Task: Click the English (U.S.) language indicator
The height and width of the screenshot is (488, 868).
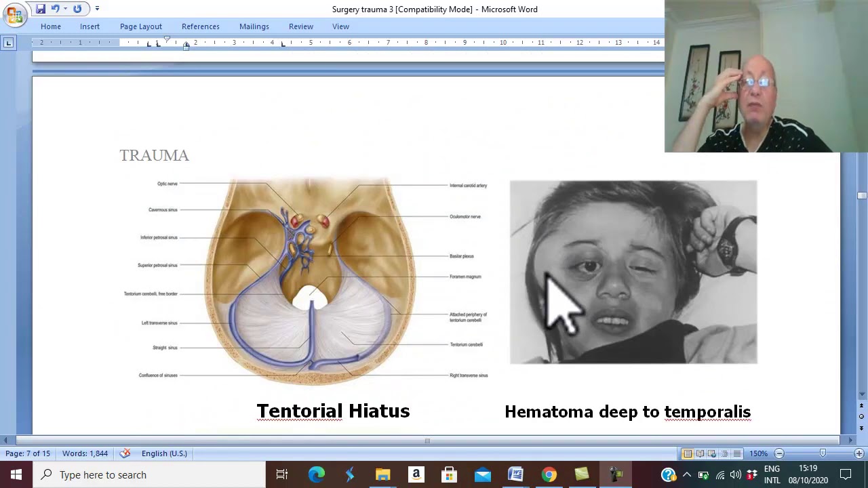Action: pyautogui.click(x=164, y=453)
